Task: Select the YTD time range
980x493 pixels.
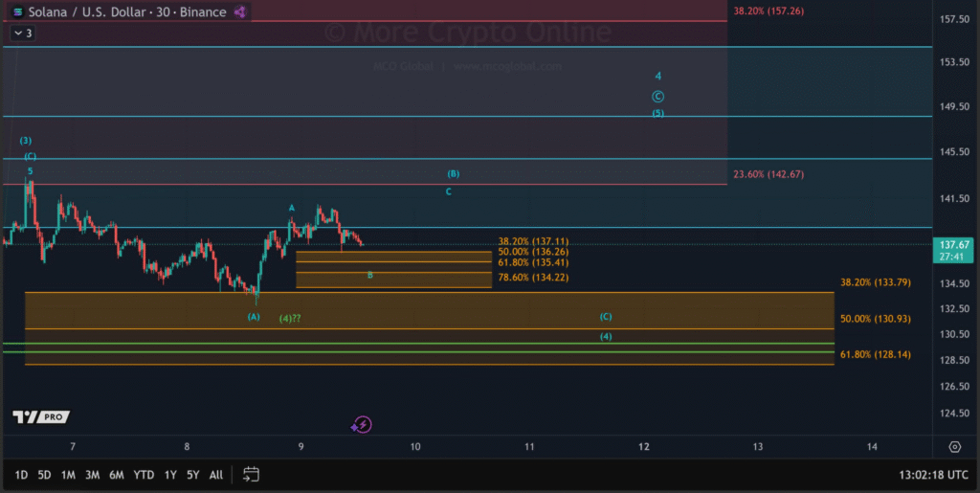Action: (144, 475)
